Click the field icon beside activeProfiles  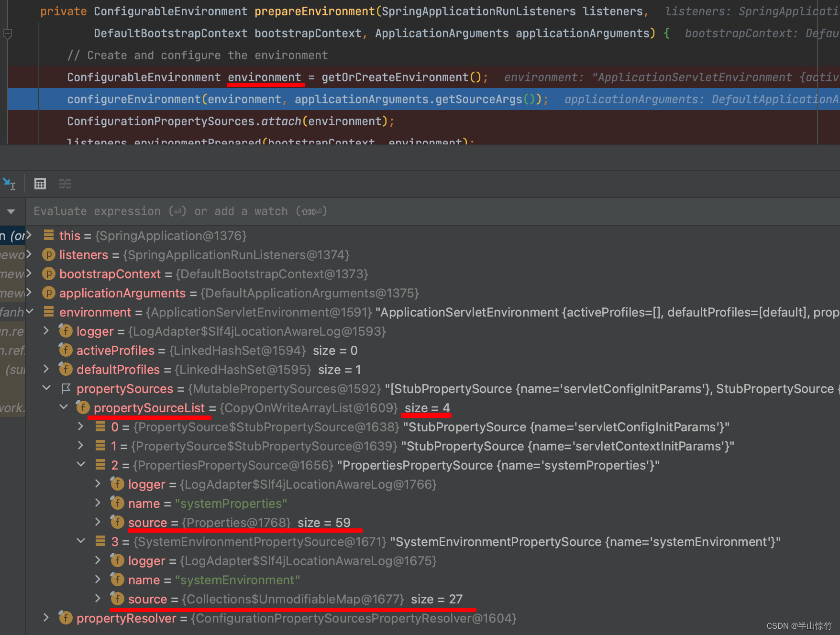coord(66,350)
